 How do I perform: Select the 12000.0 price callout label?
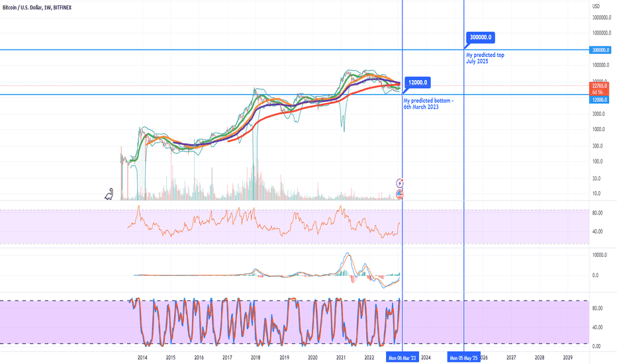[x=418, y=82]
